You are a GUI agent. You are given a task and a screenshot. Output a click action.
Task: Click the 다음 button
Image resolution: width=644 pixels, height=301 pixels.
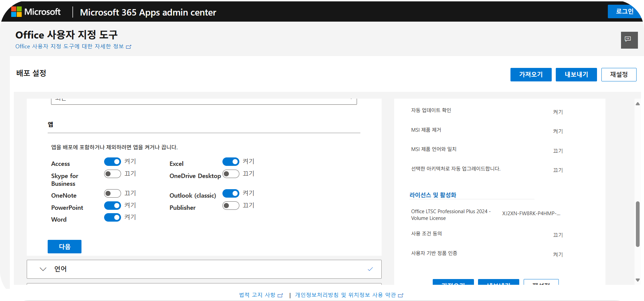tap(65, 247)
